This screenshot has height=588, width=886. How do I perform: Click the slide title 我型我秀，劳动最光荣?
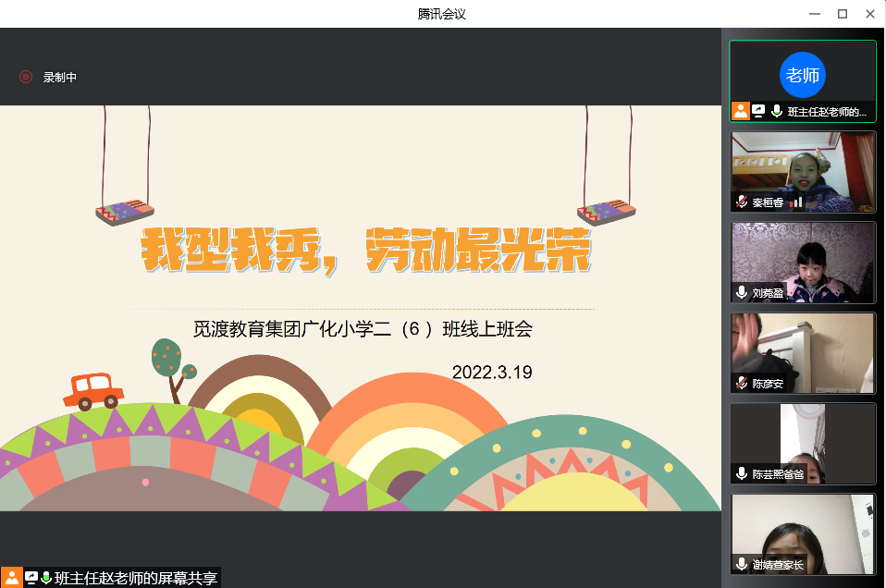point(365,251)
